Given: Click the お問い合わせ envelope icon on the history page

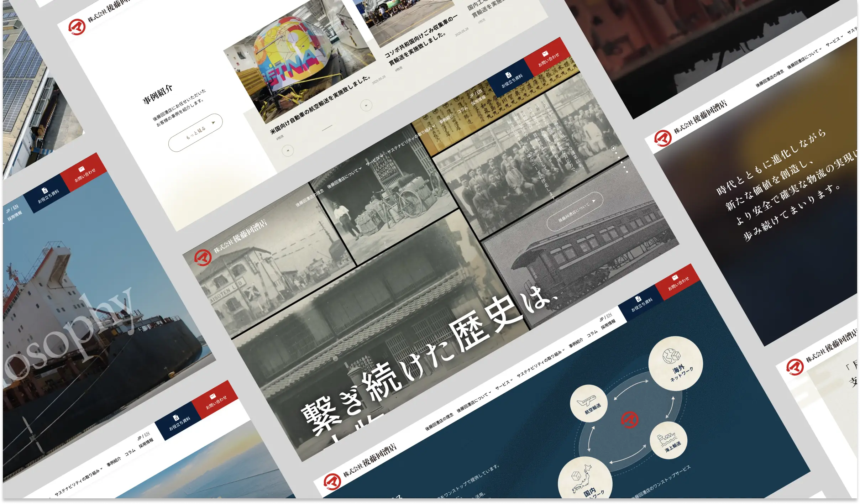Looking at the screenshot, I should 545,54.
